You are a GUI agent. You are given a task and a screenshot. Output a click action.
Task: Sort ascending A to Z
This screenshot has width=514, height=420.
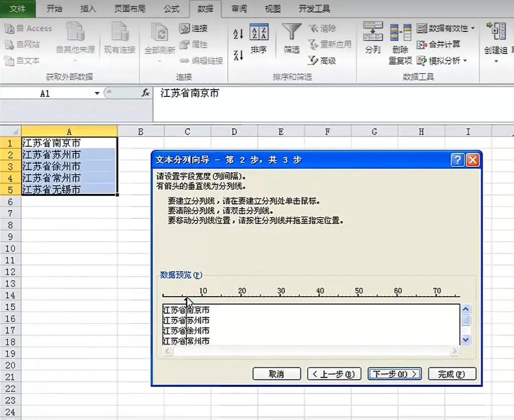click(238, 34)
